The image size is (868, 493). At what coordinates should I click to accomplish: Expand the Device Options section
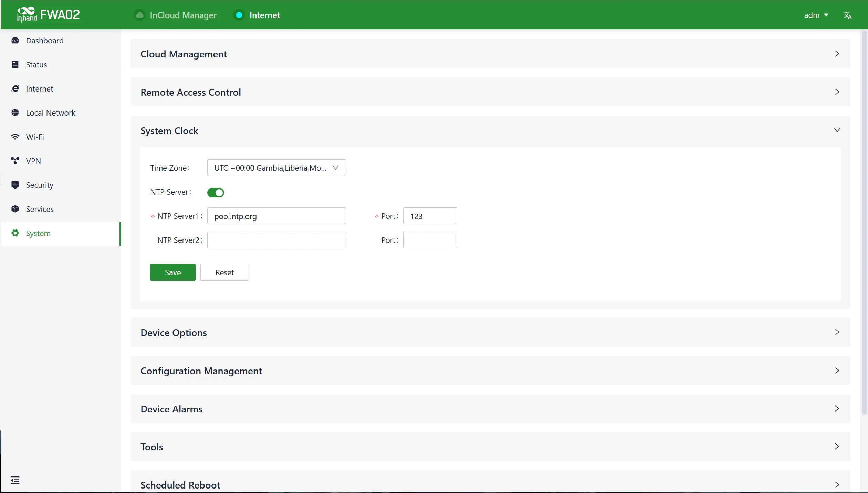[x=490, y=332]
